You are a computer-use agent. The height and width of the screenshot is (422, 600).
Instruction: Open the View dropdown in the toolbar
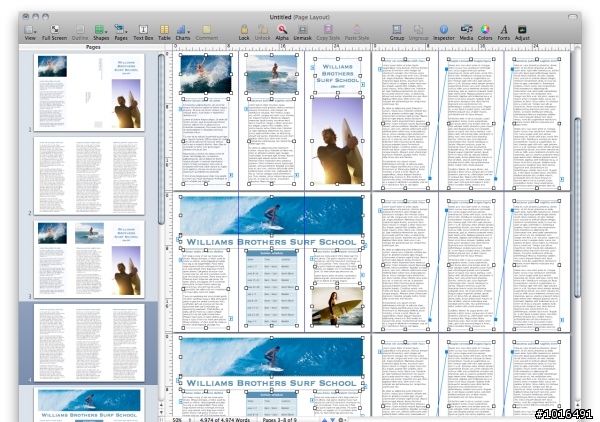pos(30,33)
